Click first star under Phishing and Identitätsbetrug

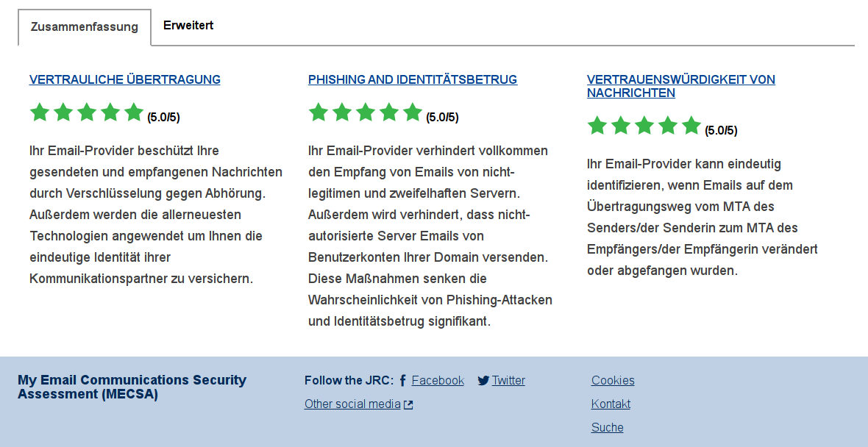point(319,112)
